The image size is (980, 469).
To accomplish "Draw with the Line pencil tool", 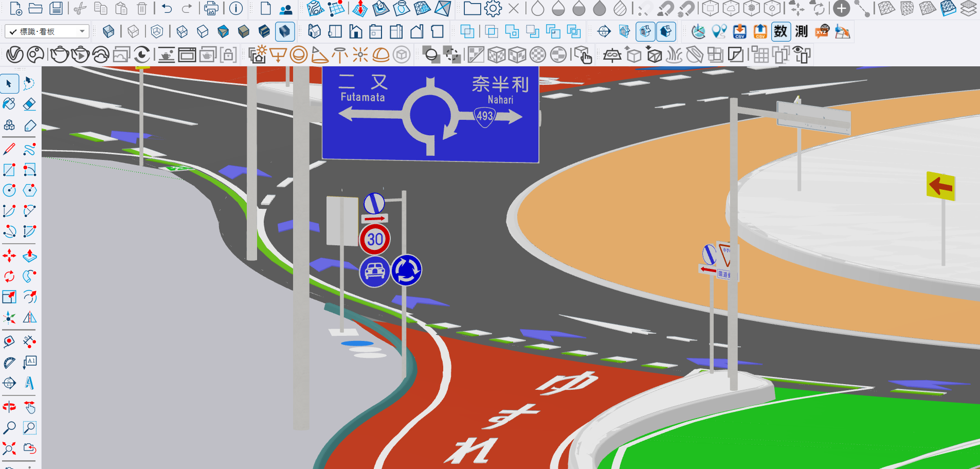I will coord(9,149).
